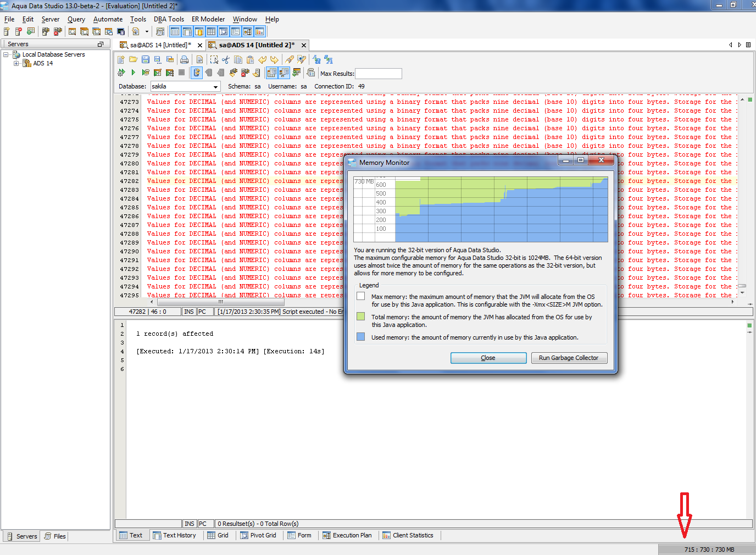Switch to the Text History results tab

(174, 535)
